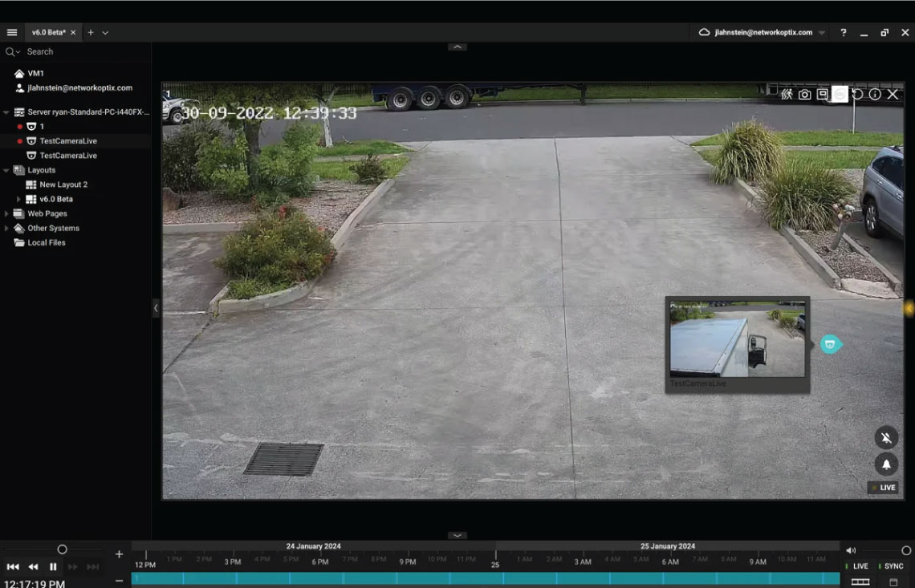Rotate the camera image
This screenshot has width=915, height=588.
coord(857,95)
